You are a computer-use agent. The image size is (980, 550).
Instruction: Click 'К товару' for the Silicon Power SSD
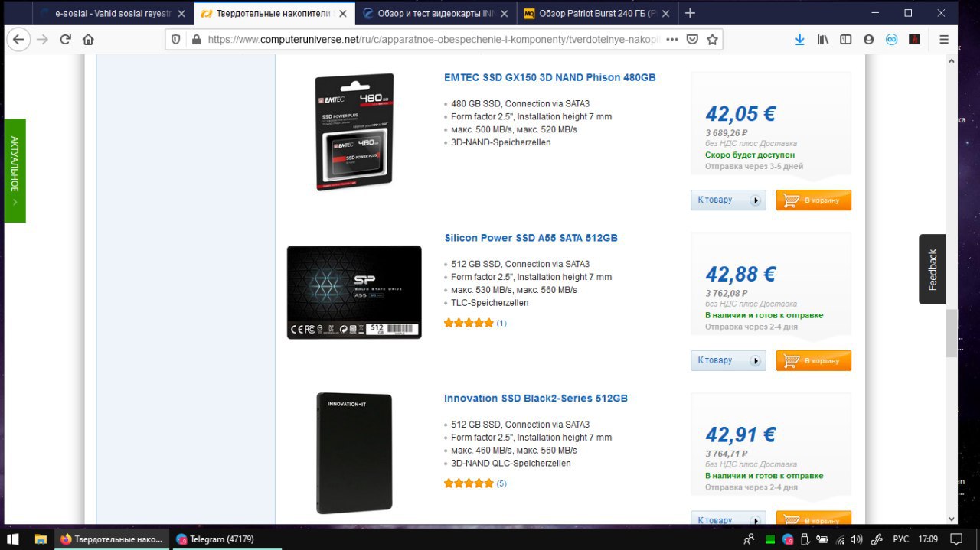pos(728,360)
